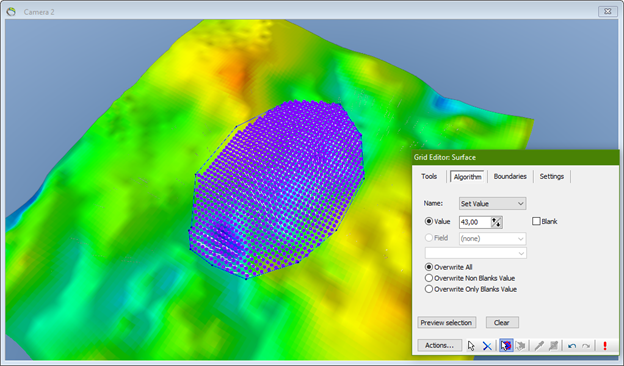The height and width of the screenshot is (366, 624).
Task: Choose Overwrite Non Blanks Value option
Action: click(429, 278)
